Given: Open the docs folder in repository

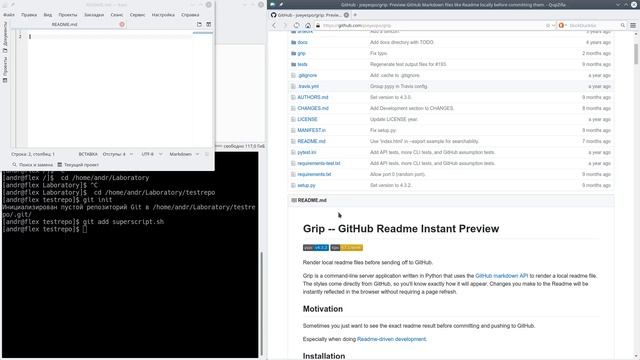Looking at the screenshot, I should click(x=302, y=42).
